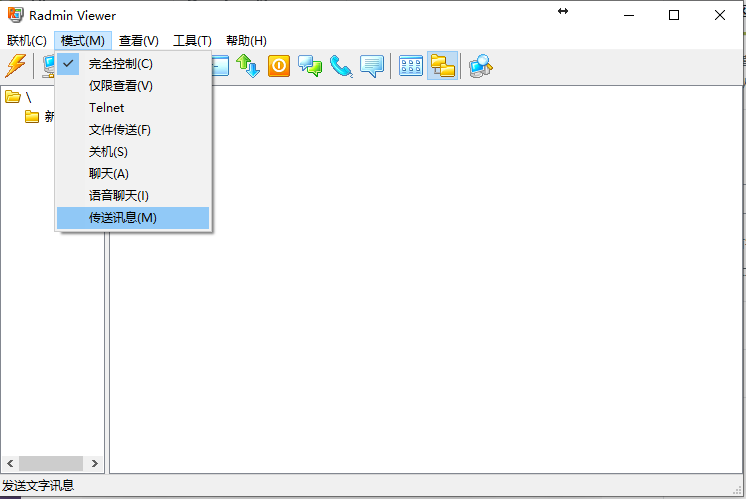Minimize the Radmin Viewer window
The image size is (746, 499).
tap(629, 15)
